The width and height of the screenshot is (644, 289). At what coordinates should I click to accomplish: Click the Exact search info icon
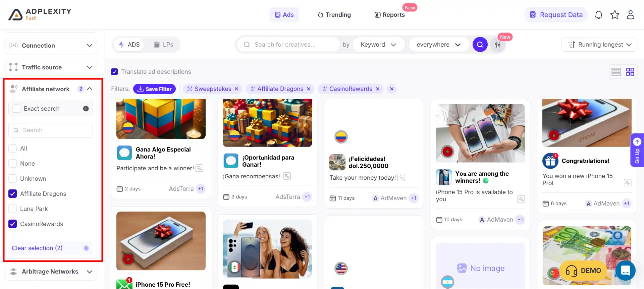pyautogui.click(x=86, y=109)
